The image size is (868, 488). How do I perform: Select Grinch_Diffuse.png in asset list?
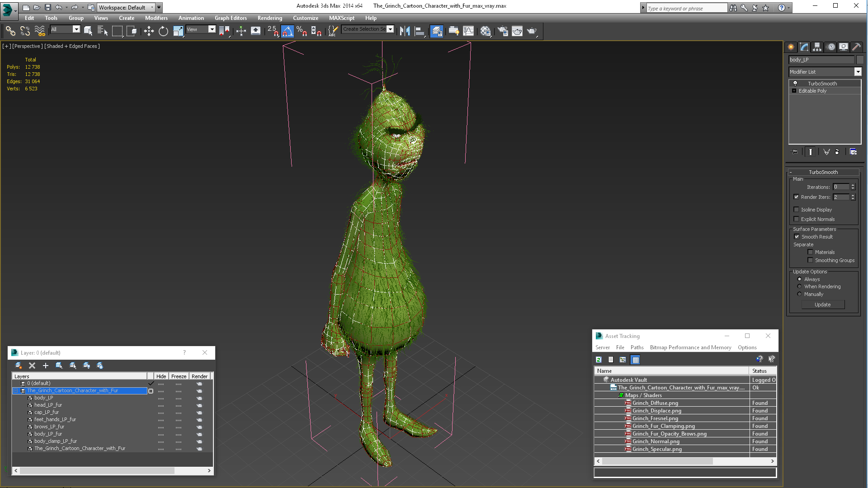point(655,403)
